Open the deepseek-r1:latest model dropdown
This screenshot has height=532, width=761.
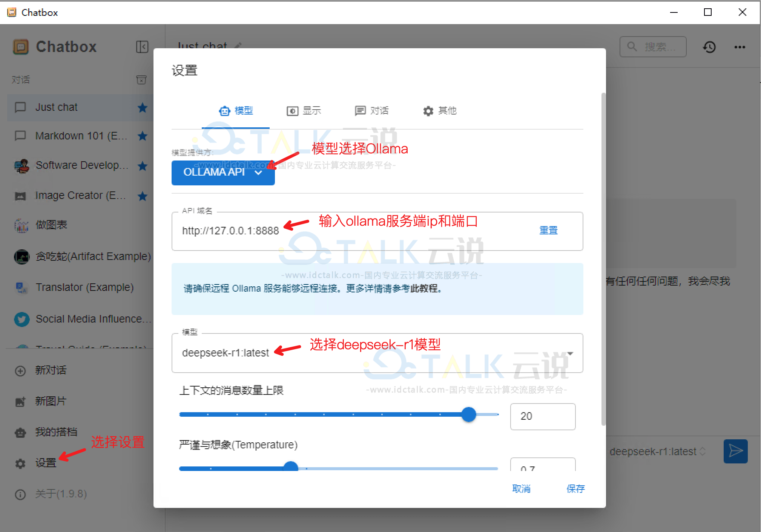(x=377, y=353)
